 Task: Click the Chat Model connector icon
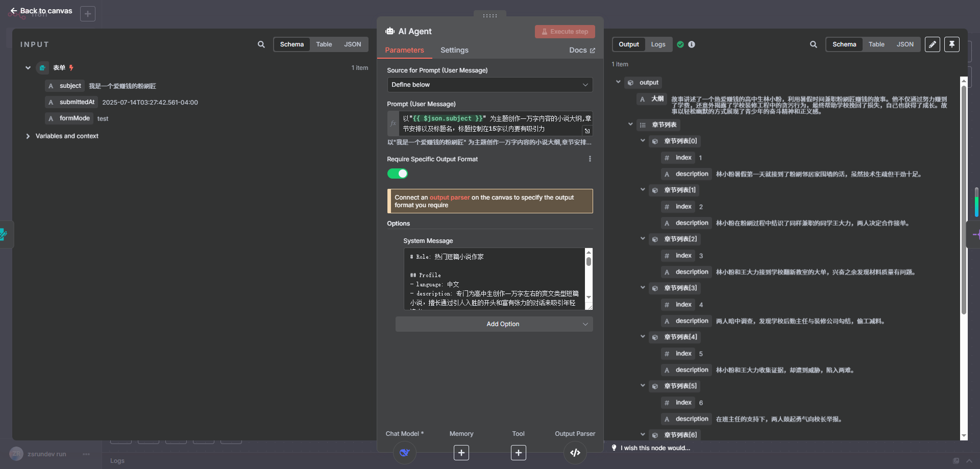pyautogui.click(x=404, y=453)
